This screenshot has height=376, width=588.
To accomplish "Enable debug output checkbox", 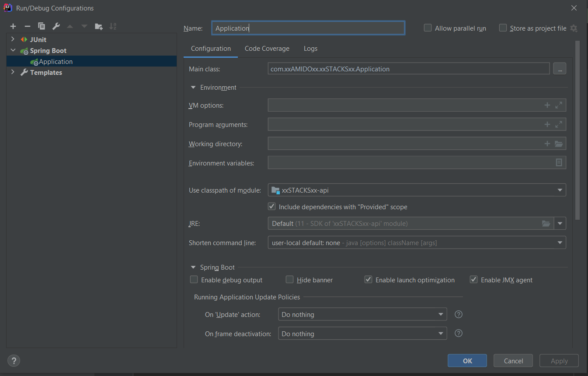I will pos(194,279).
